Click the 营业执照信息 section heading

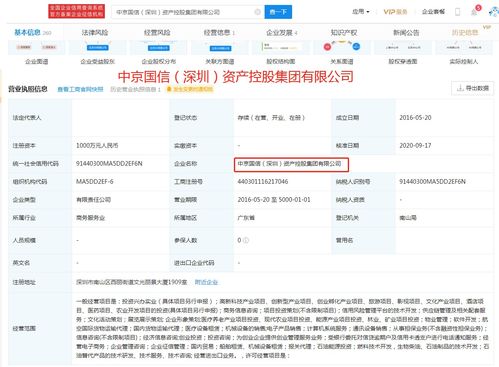click(28, 89)
